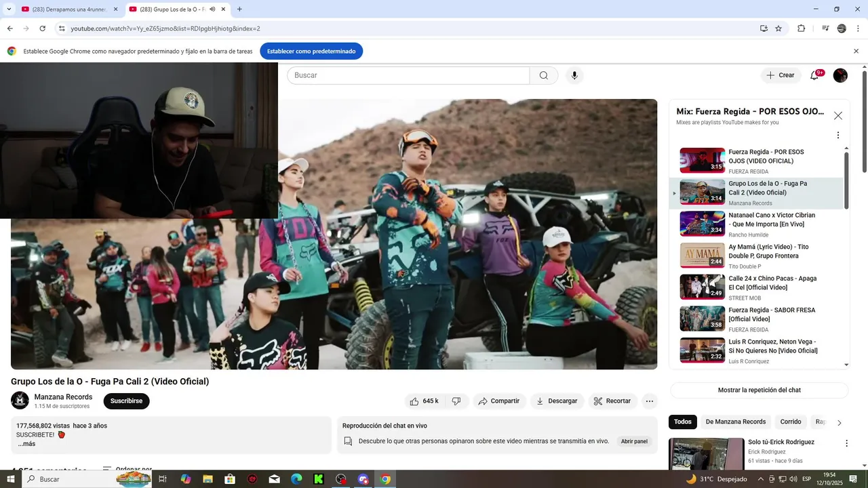
Task: Play Natanael Cano Que Me Importa thumbnail
Action: [x=703, y=224]
